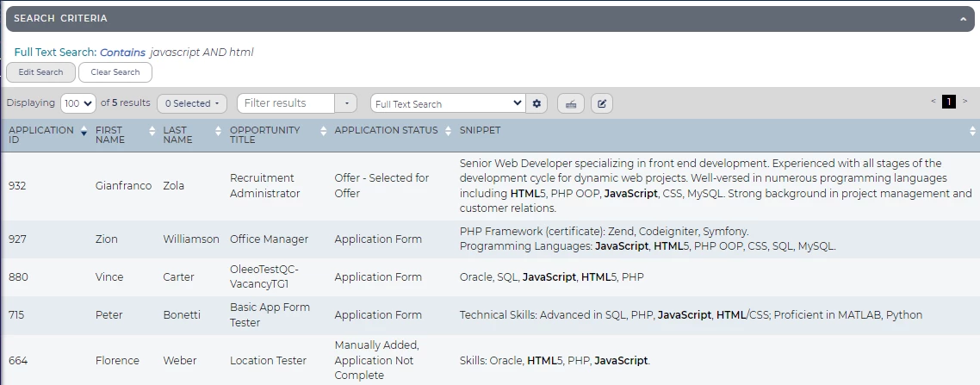Open the Full Text Search view dropdown
The width and height of the screenshot is (980, 385).
coord(447,103)
